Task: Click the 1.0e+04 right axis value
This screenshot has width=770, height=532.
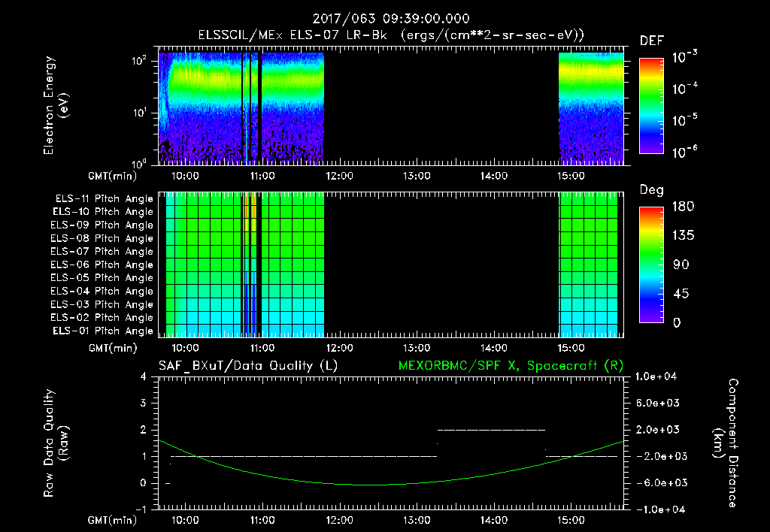Action: tap(656, 377)
